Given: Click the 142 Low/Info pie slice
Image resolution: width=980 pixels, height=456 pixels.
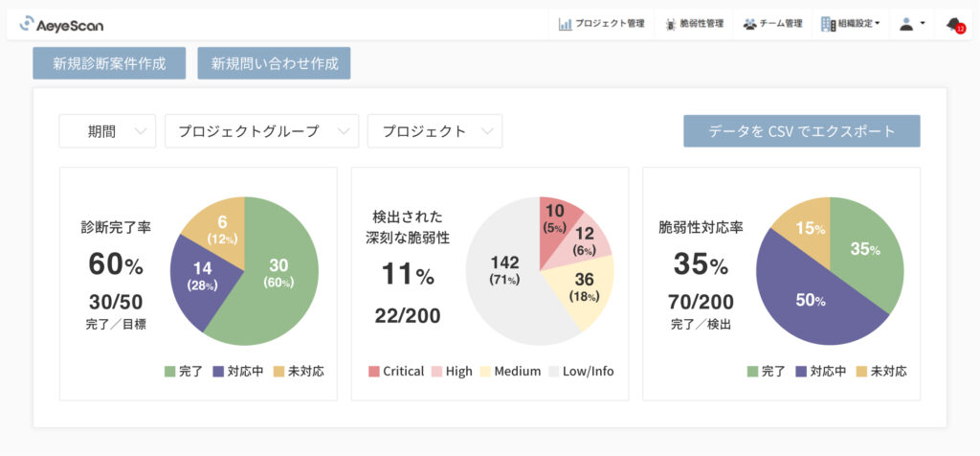Looking at the screenshot, I should (x=504, y=268).
